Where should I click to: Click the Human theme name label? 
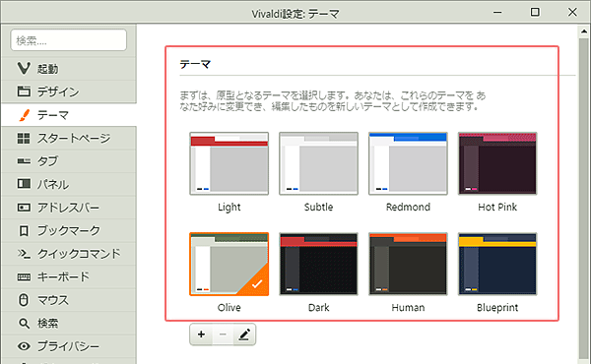click(408, 308)
